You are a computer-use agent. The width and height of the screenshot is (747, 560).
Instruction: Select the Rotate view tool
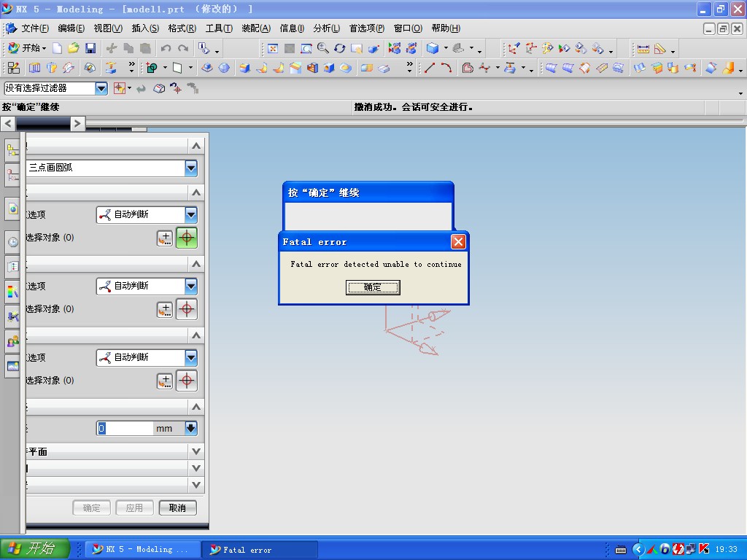[340, 48]
